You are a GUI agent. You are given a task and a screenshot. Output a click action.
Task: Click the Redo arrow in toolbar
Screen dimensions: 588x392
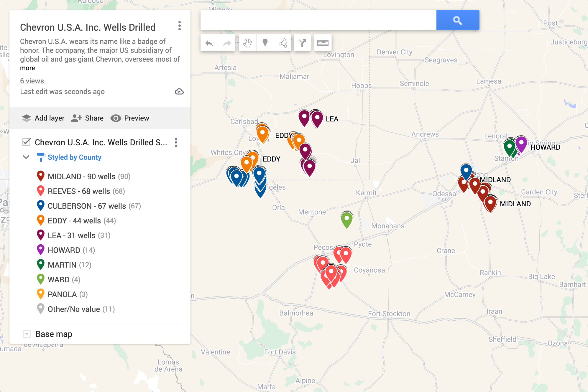pyautogui.click(x=226, y=43)
